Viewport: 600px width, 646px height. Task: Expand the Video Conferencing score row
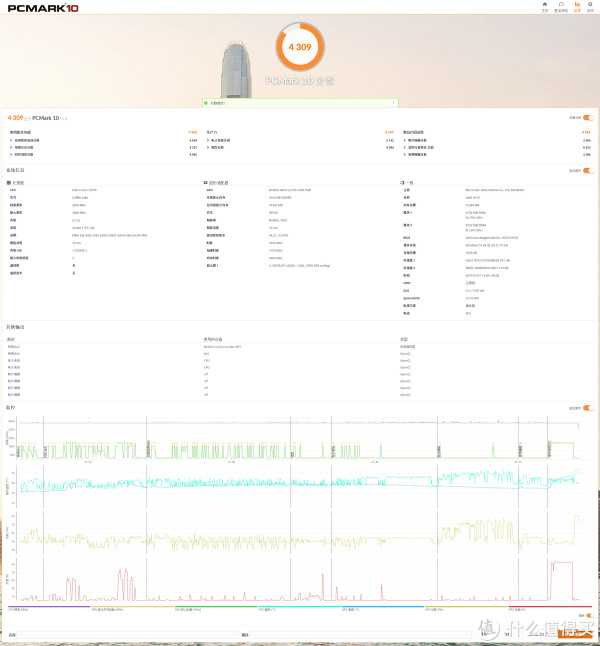(x=103, y=147)
